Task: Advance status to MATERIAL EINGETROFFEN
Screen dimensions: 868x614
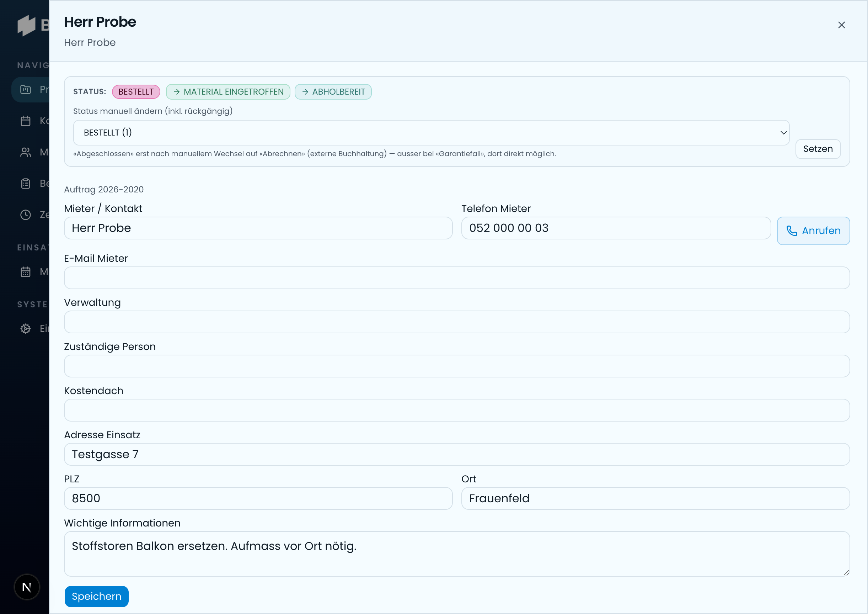Action: 228,92
